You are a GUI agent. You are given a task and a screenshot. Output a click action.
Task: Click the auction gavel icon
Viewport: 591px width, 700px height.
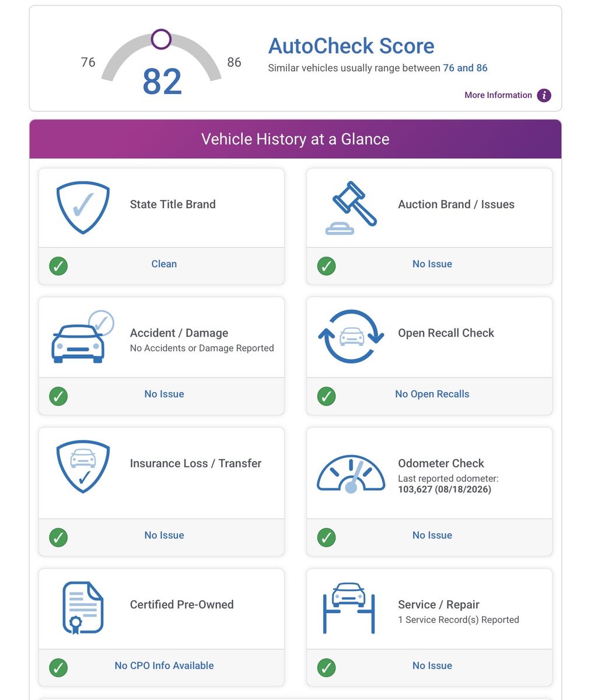(x=351, y=208)
